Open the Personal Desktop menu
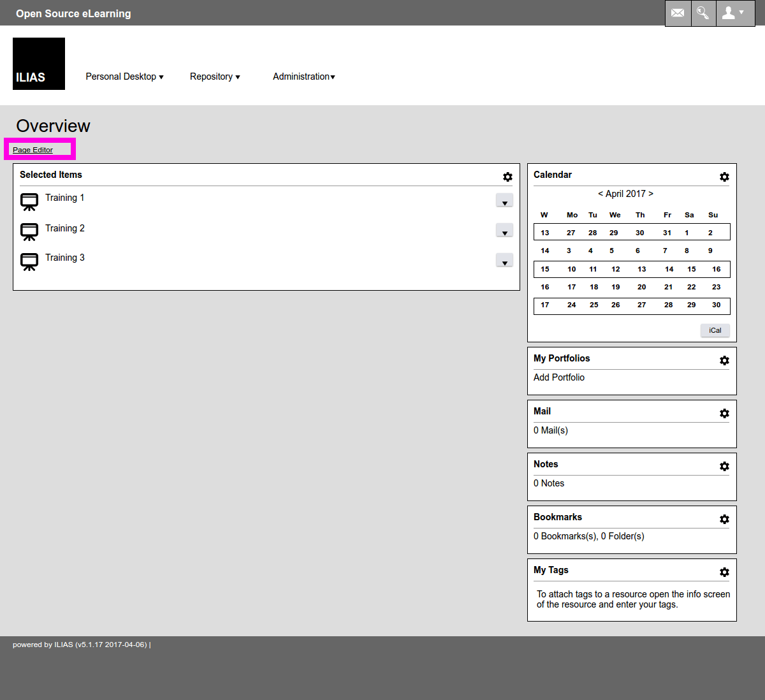Screen dimensions: 765x700 124,77
